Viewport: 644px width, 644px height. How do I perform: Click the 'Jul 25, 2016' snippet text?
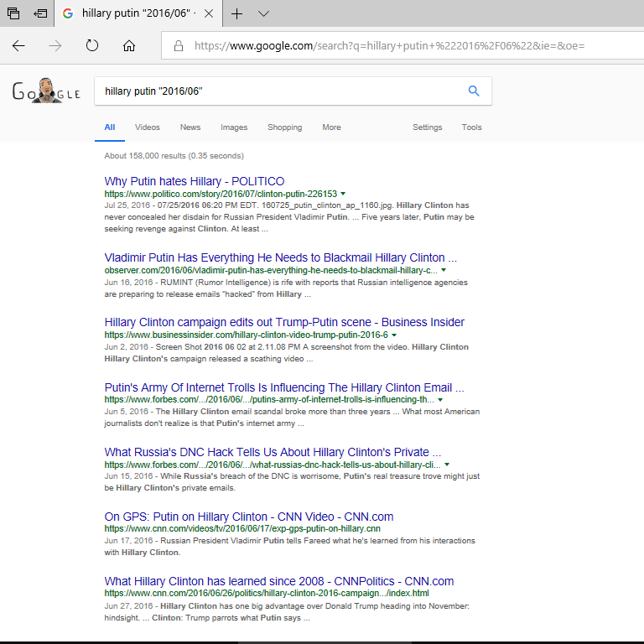click(289, 217)
